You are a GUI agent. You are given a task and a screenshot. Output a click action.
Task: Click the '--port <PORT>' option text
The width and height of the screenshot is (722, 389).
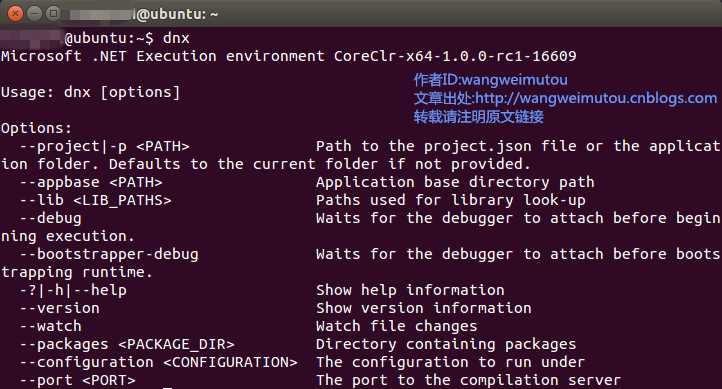pos(77,380)
